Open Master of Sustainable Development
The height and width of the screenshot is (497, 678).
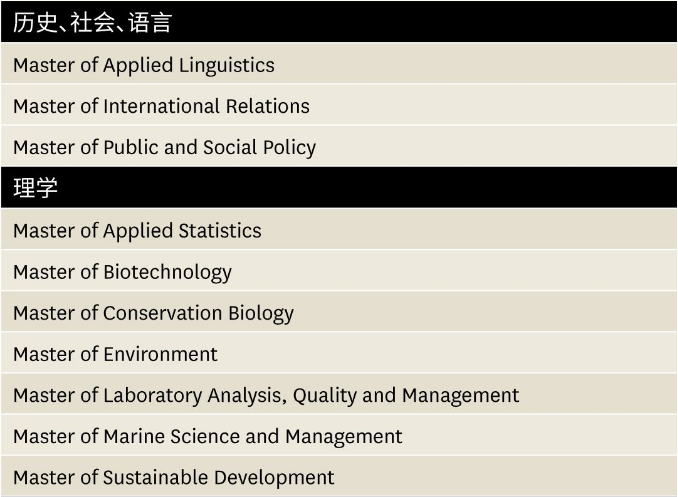click(x=173, y=477)
